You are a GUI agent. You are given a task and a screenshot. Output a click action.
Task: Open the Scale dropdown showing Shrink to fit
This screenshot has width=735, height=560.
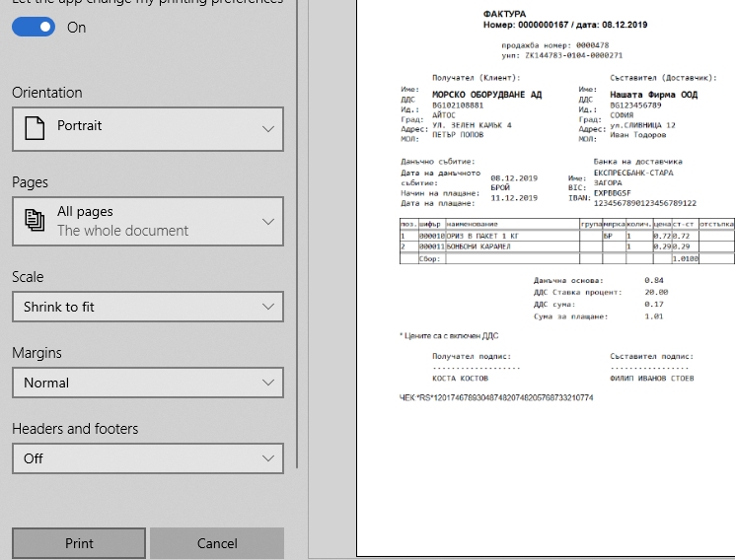click(x=148, y=307)
